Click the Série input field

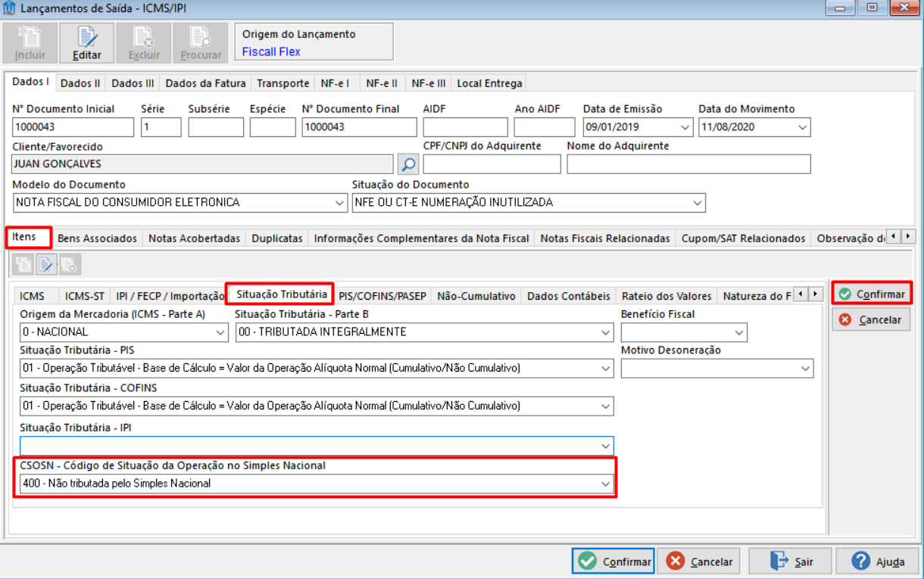[x=161, y=127]
